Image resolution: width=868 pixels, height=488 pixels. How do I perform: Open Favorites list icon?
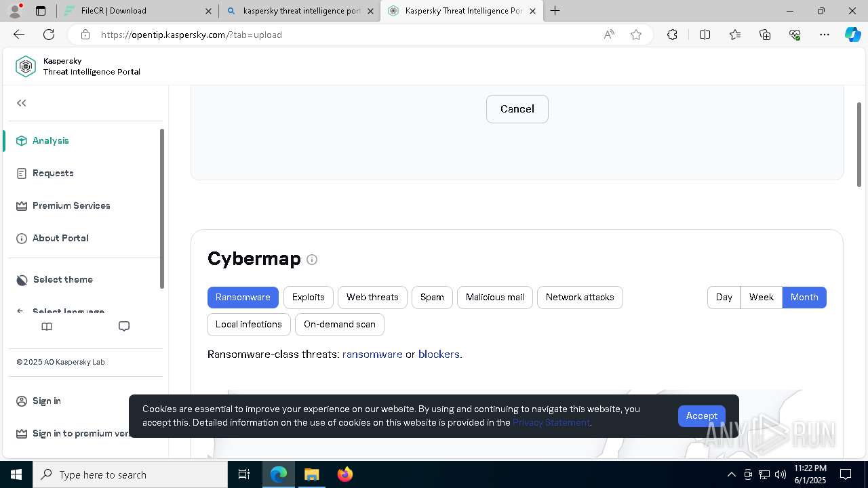(x=735, y=35)
